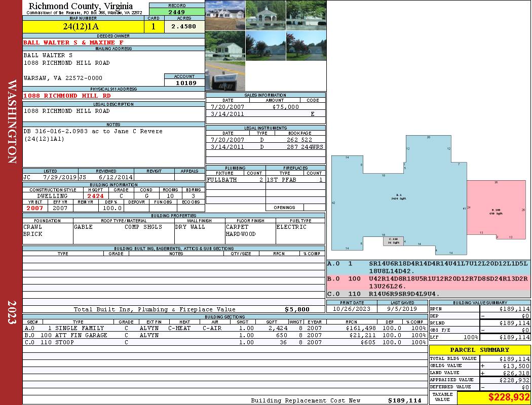The width and height of the screenshot is (532, 405).
Task: Click OBLDG VALUE amount $13,500
Action: coord(516,366)
